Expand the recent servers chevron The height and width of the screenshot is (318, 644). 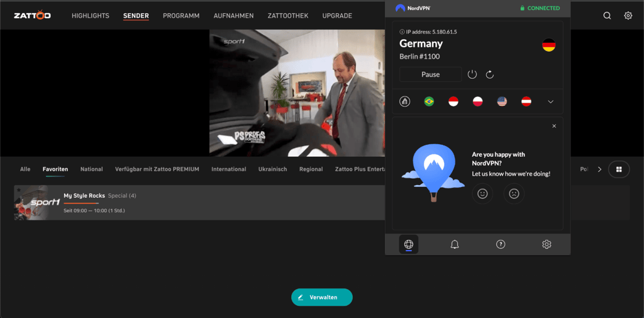coord(551,101)
